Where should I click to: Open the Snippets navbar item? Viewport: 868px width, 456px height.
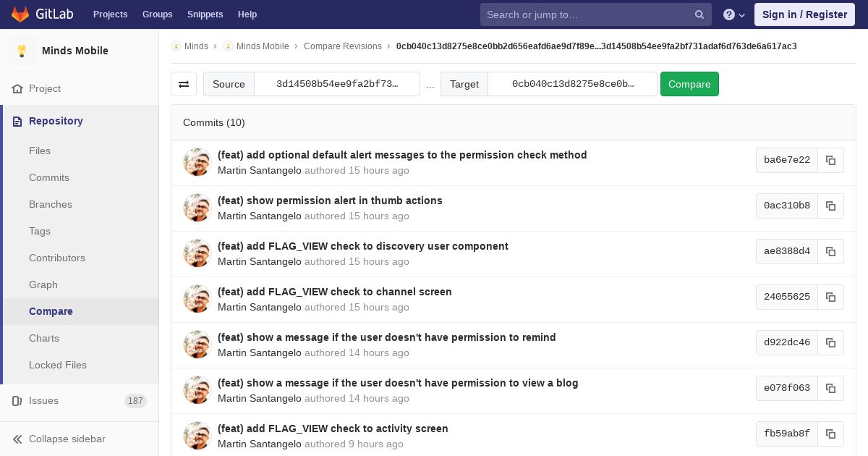[x=205, y=14]
